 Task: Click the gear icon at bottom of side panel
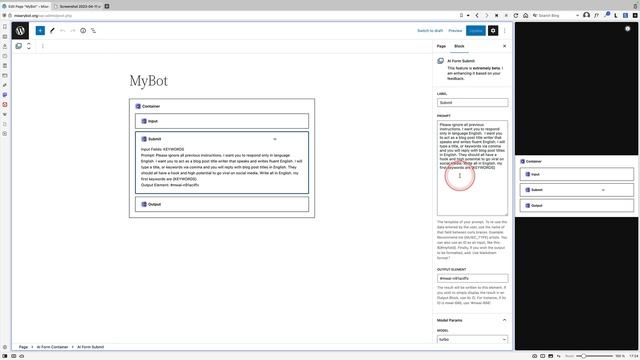pyautogui.click(x=5, y=347)
